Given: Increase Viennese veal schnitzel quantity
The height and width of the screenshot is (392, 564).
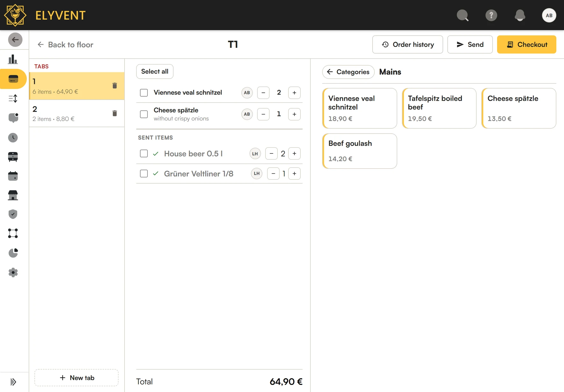Looking at the screenshot, I should click(x=294, y=93).
